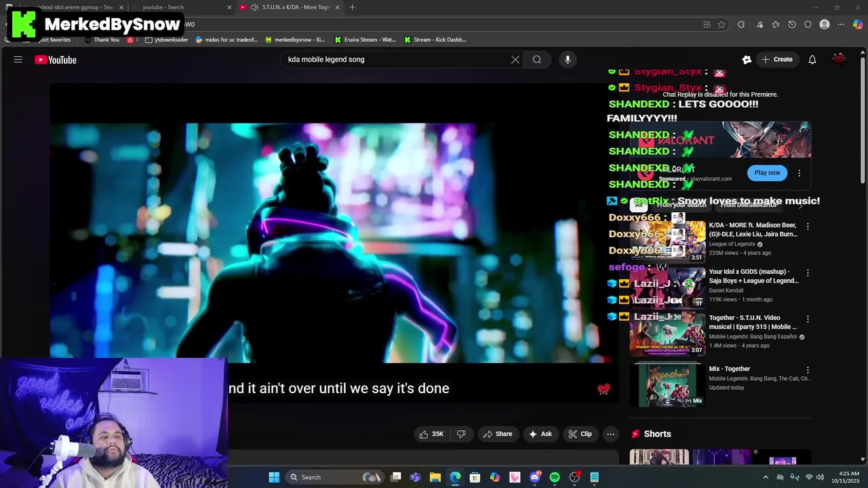This screenshot has width=868, height=488.
Task: Open the League of Legends channel name
Action: click(732, 244)
